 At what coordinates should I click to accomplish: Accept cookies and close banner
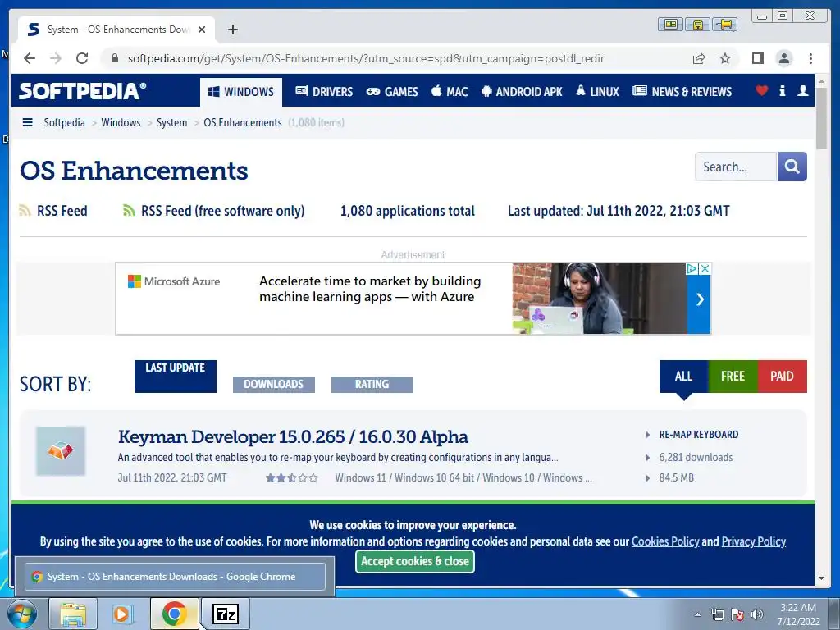[x=414, y=561]
